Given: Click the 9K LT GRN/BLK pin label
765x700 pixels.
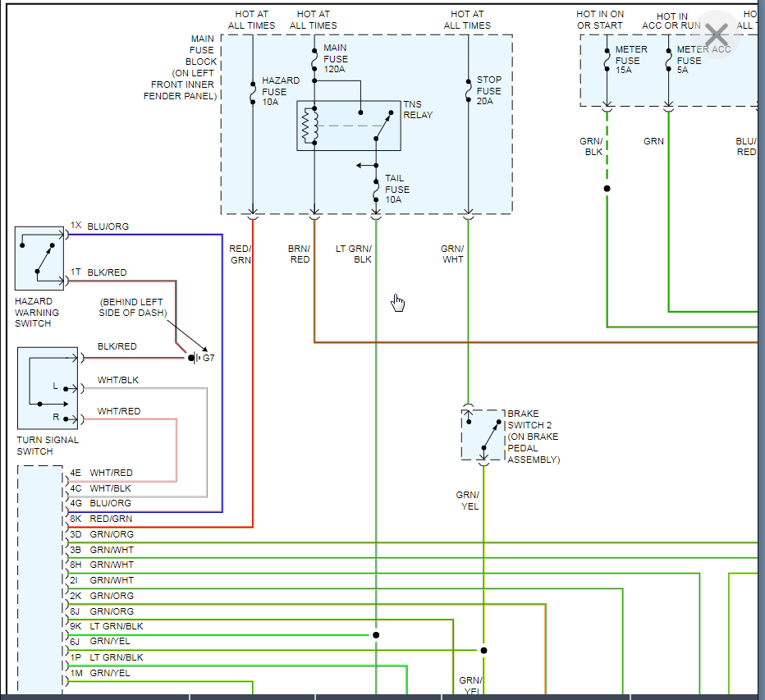Looking at the screenshot, I should [x=106, y=626].
